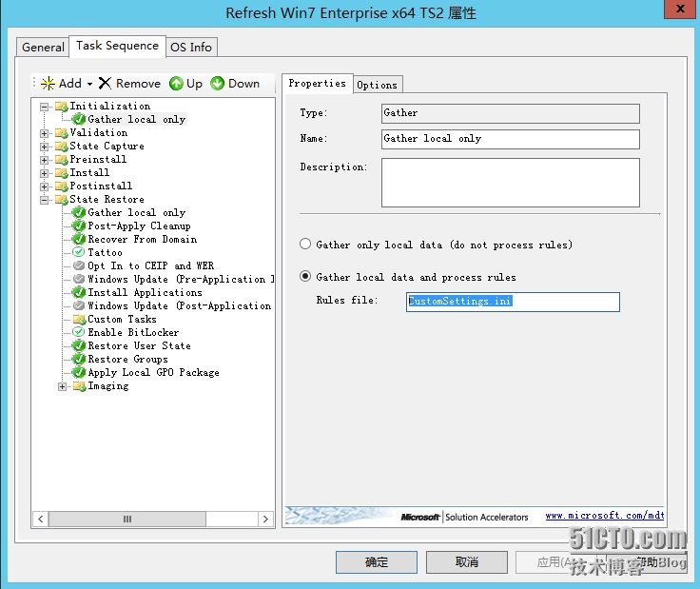Select Gather only local data radio button

coord(305,244)
